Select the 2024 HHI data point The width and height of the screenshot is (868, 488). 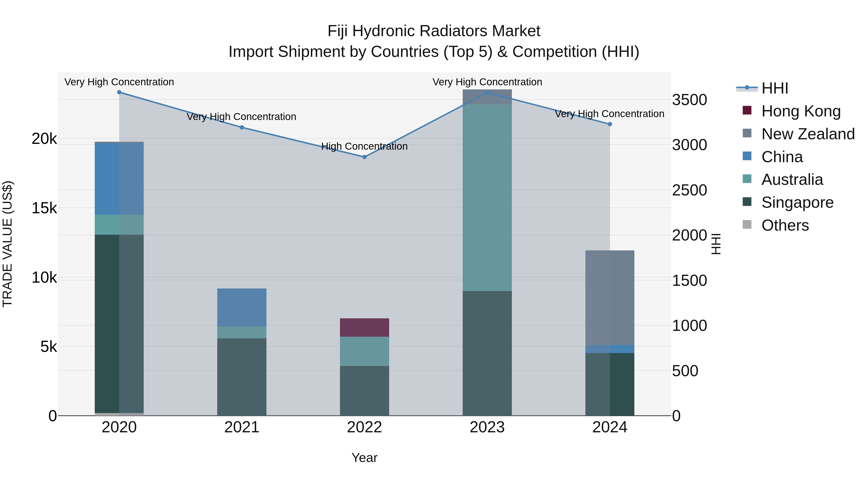(610, 124)
